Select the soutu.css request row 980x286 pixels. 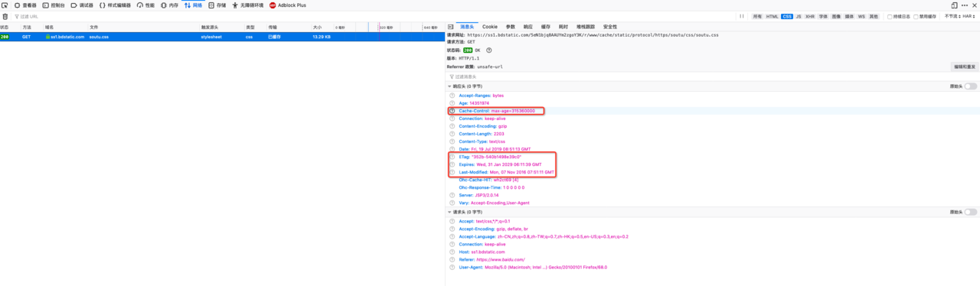tap(221, 37)
